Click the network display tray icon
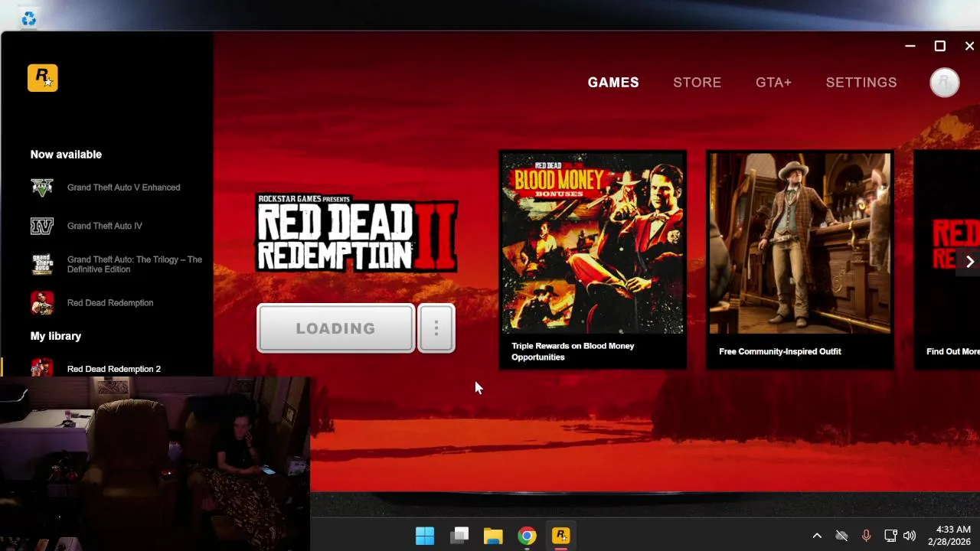Image resolution: width=980 pixels, height=551 pixels. tap(890, 536)
